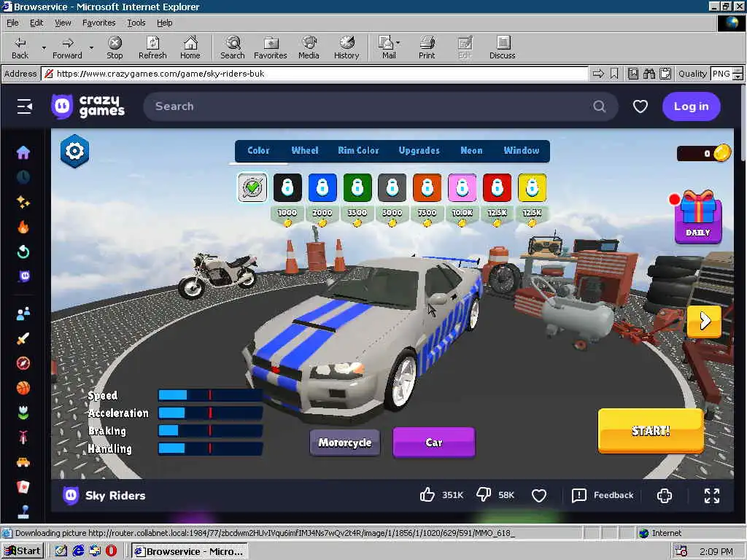This screenshot has width=747, height=560.
Task: Open the CrazyGames hamburger sidebar menu
Action: [25, 106]
